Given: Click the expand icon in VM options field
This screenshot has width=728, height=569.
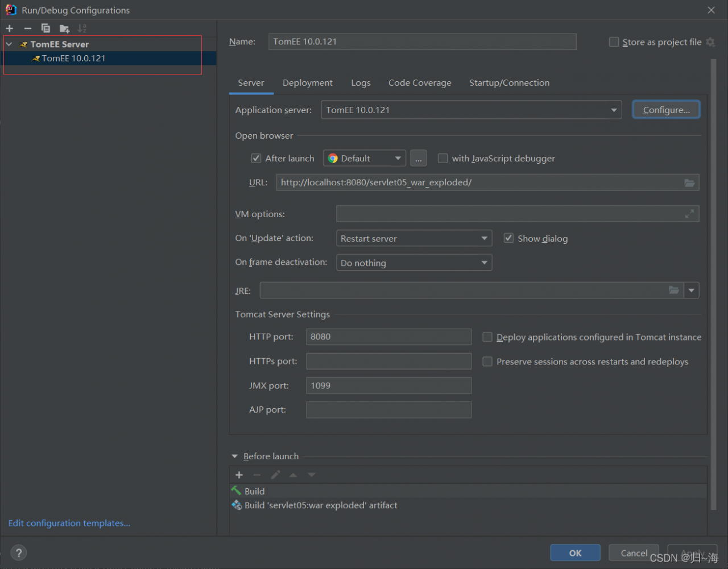Looking at the screenshot, I should coord(689,214).
